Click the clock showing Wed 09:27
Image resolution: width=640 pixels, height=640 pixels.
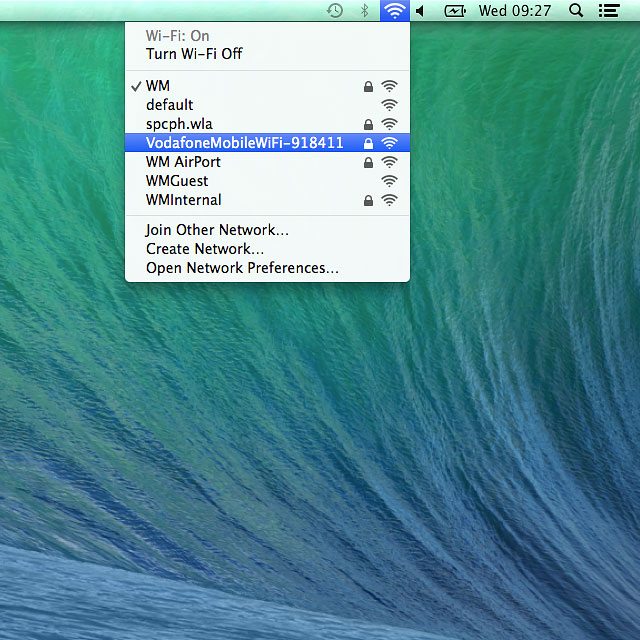coord(515,11)
